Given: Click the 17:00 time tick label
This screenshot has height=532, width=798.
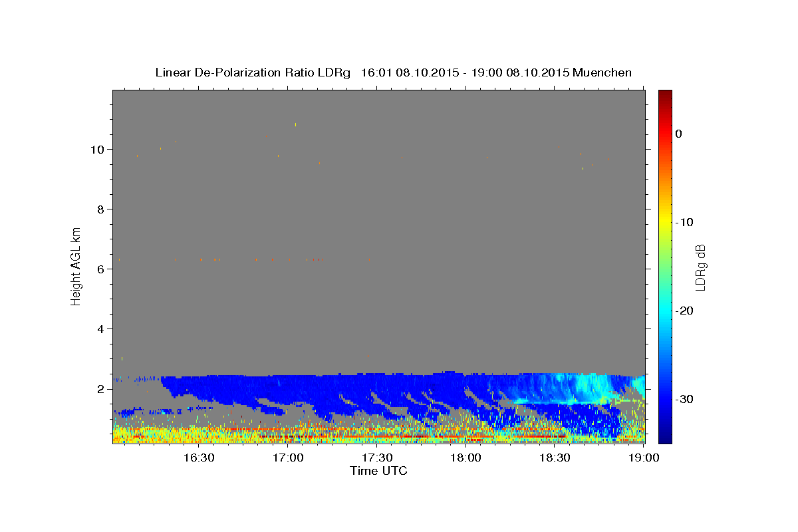Looking at the screenshot, I should pyautogui.click(x=287, y=458).
